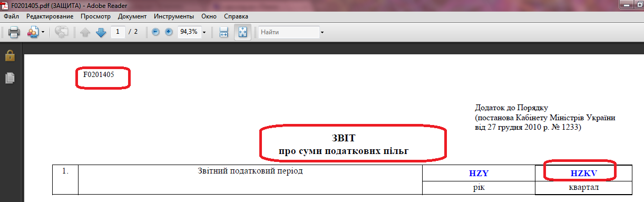Show the Pages panel in sidebar

click(x=9, y=78)
